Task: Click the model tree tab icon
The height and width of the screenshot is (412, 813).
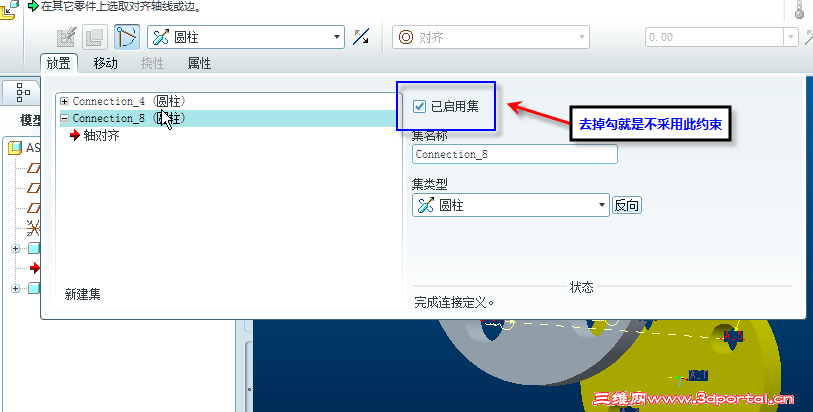Action: point(23,92)
